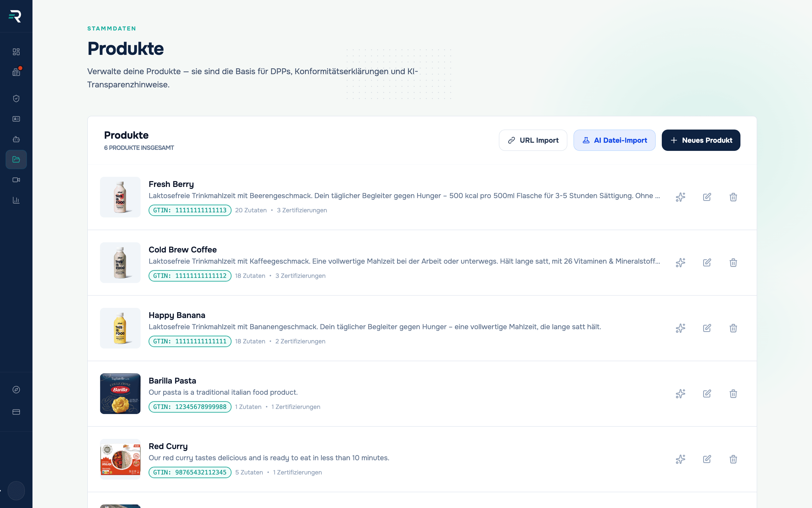Screen dimensions: 812x508
Task: Open the Cold Brew Coffee bottle thumbnail
Action: [120, 262]
